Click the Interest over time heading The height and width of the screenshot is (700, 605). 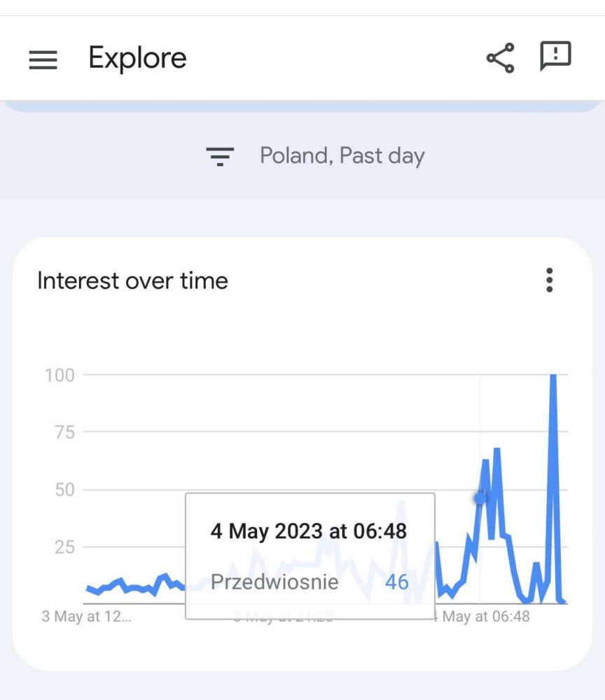pos(132,281)
